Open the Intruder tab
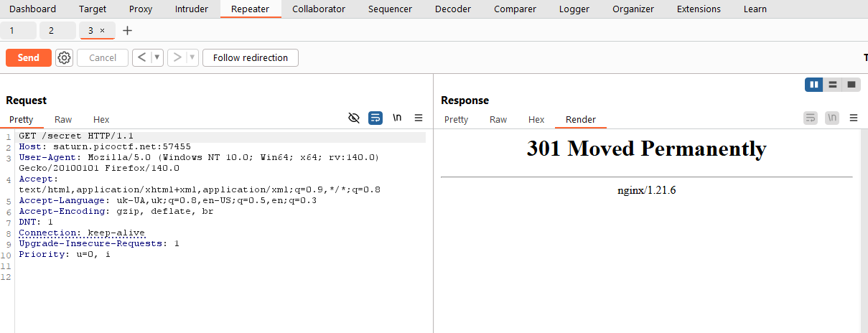Image resolution: width=868 pixels, height=333 pixels. coord(192,9)
